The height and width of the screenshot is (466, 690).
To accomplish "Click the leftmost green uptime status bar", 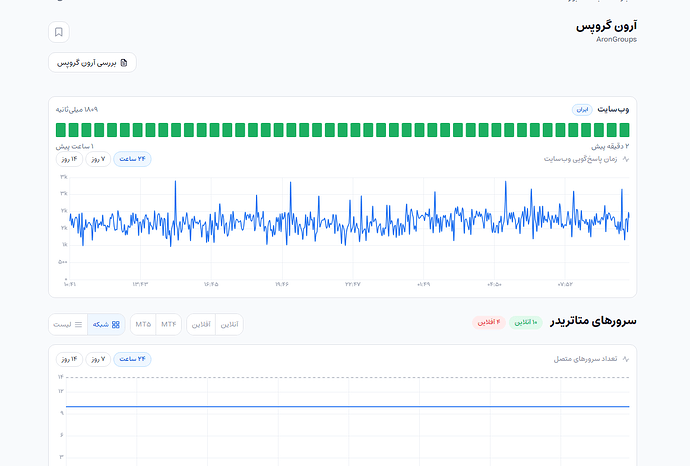I will click(x=61, y=130).
